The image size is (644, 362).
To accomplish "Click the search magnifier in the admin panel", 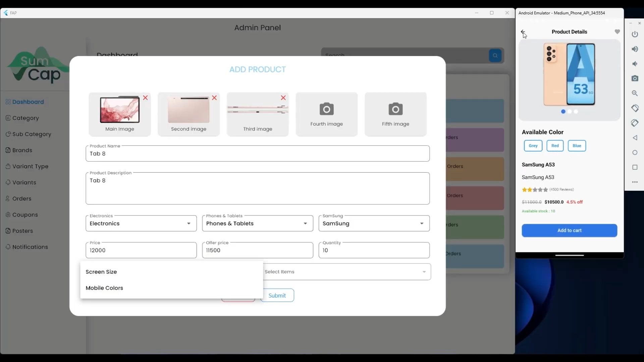I will tap(495, 55).
